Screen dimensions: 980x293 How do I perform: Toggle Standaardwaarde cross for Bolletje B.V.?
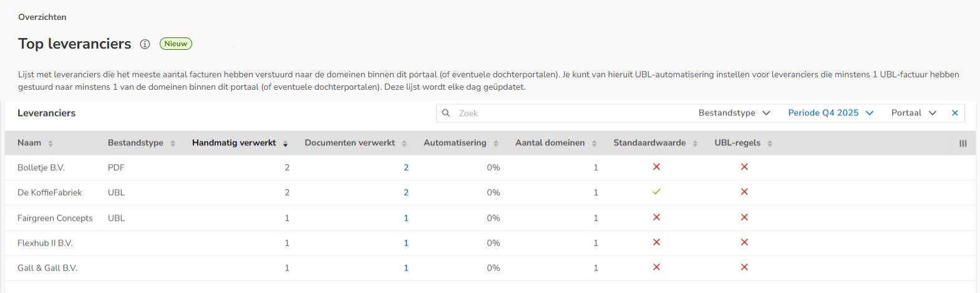(x=656, y=167)
